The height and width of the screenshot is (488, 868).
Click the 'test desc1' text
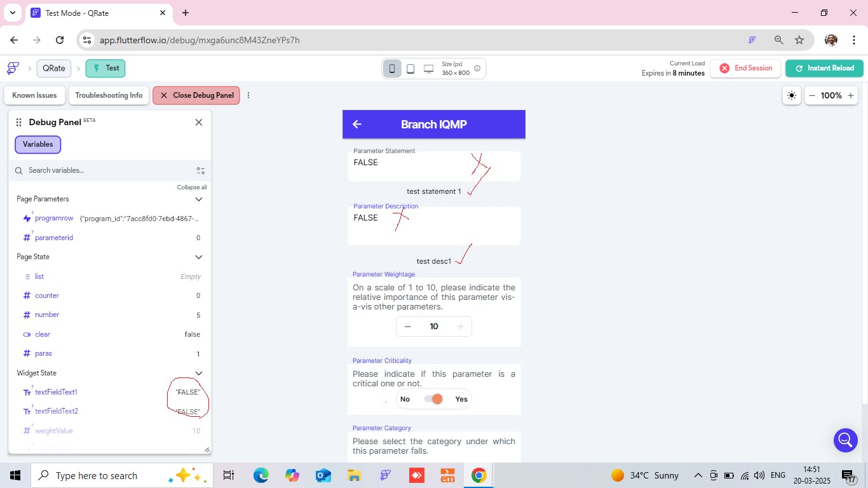tap(434, 261)
